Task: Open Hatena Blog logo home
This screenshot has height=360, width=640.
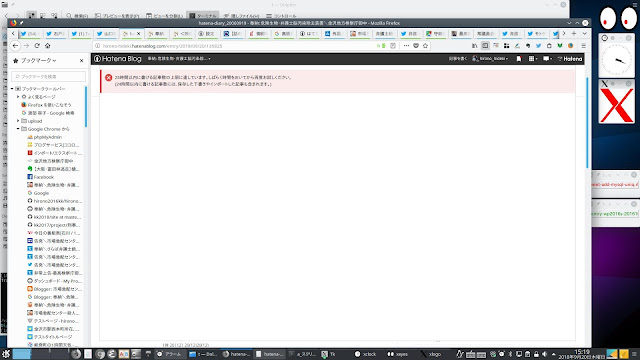Action: coord(118,59)
